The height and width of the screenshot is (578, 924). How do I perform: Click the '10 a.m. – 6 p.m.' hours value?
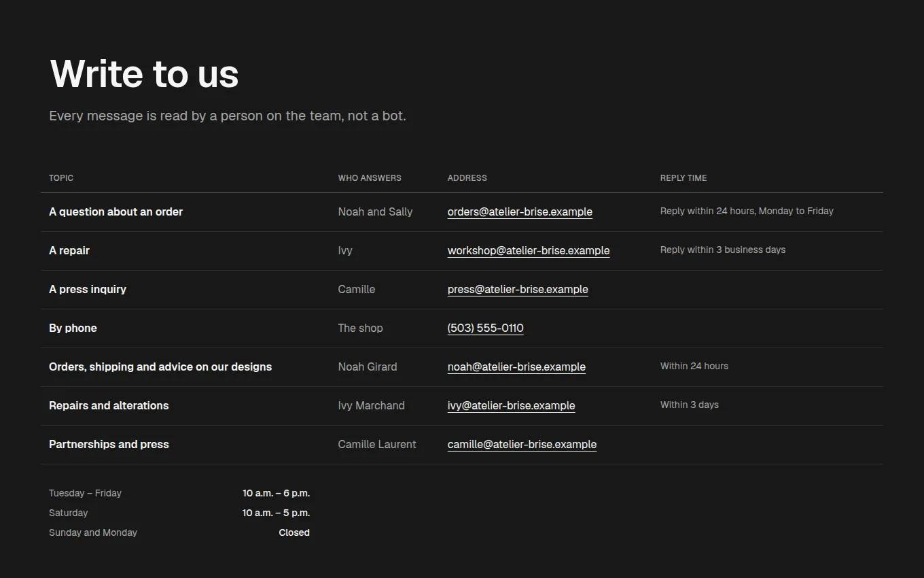point(276,494)
